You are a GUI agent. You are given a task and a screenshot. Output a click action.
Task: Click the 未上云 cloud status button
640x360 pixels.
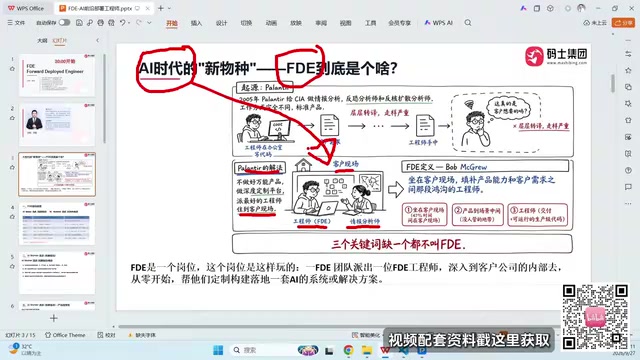[x=595, y=23]
